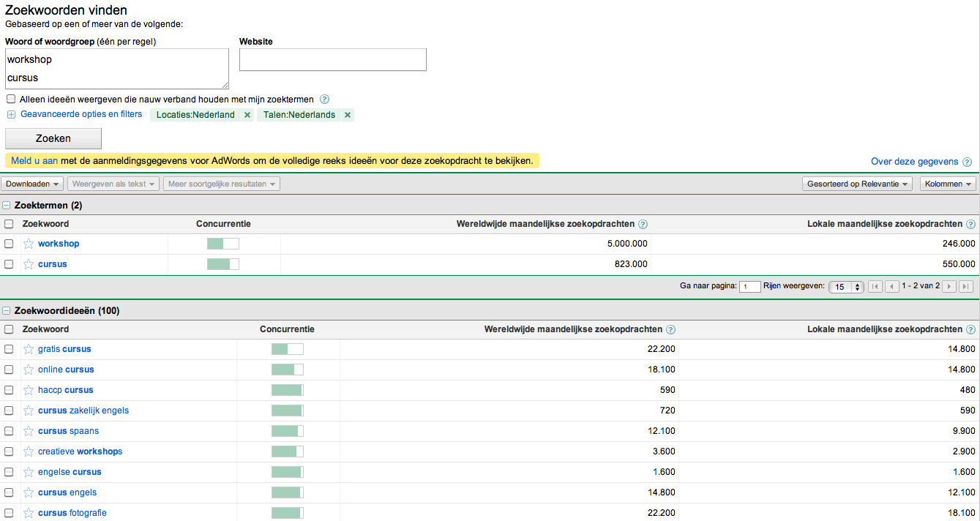Select the haccp cursus row checkbox
The image size is (980, 521).
coord(9,390)
